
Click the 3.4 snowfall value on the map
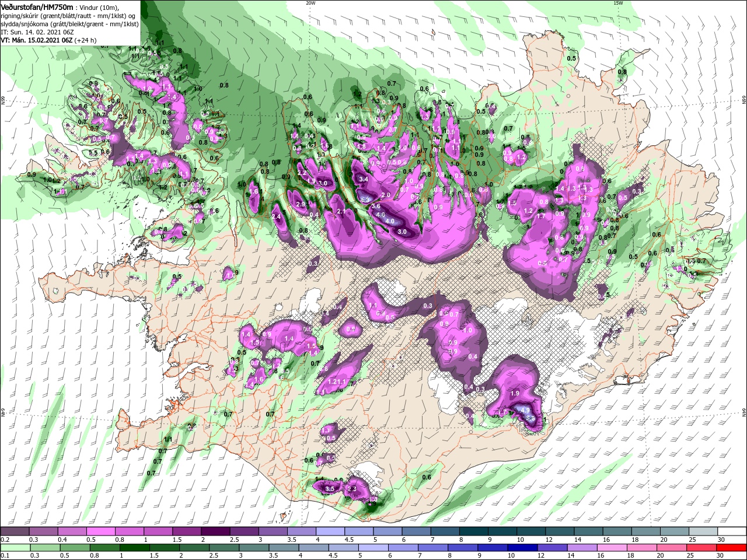pyautogui.click(x=364, y=179)
